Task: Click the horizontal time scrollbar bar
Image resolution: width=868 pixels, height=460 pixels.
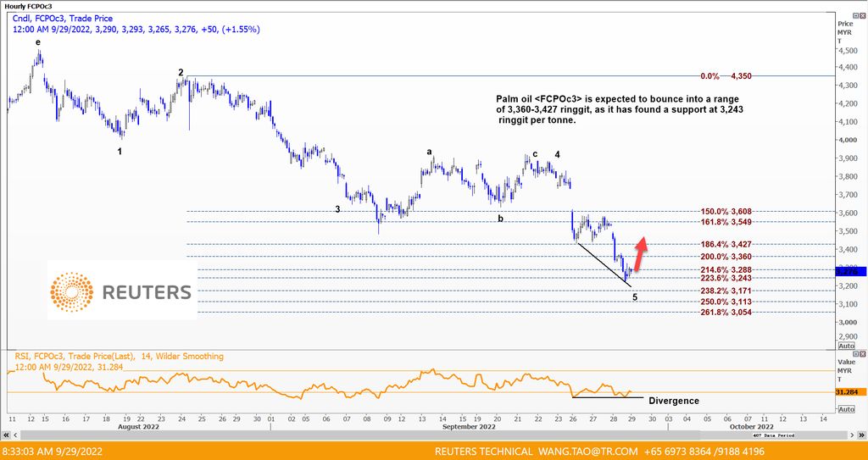Action: [434, 435]
